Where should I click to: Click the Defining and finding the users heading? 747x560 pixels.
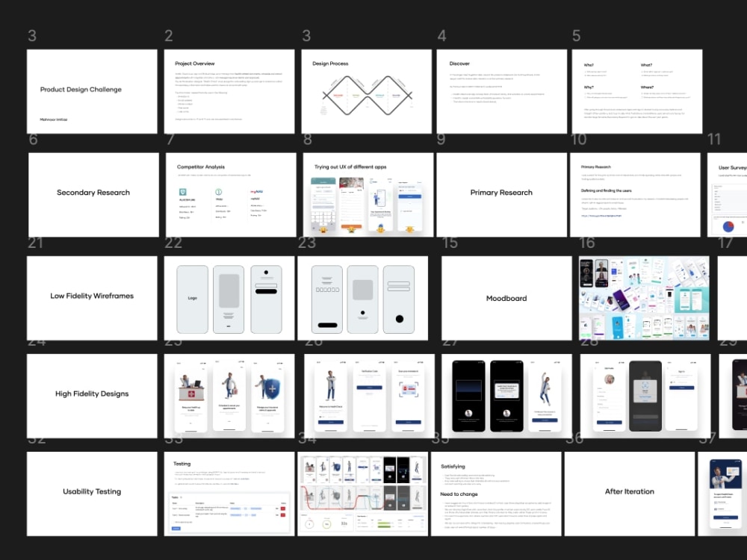tap(606, 190)
